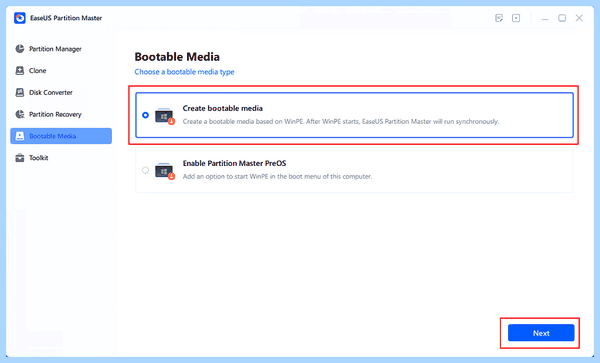Go to the Clone section

click(61, 70)
